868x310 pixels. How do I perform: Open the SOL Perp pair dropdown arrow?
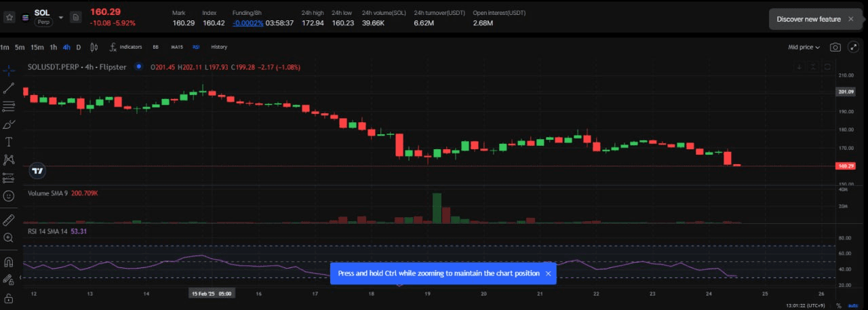coord(61,18)
